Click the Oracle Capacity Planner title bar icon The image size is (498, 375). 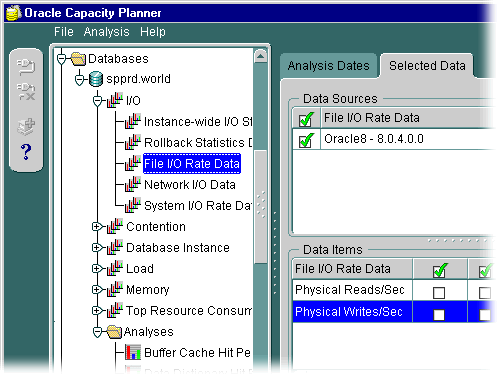pyautogui.click(x=13, y=13)
